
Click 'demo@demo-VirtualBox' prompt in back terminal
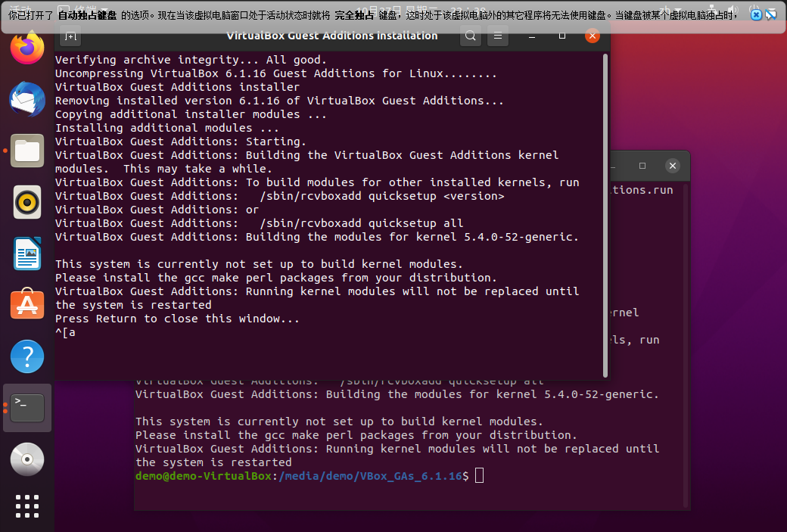(x=204, y=476)
